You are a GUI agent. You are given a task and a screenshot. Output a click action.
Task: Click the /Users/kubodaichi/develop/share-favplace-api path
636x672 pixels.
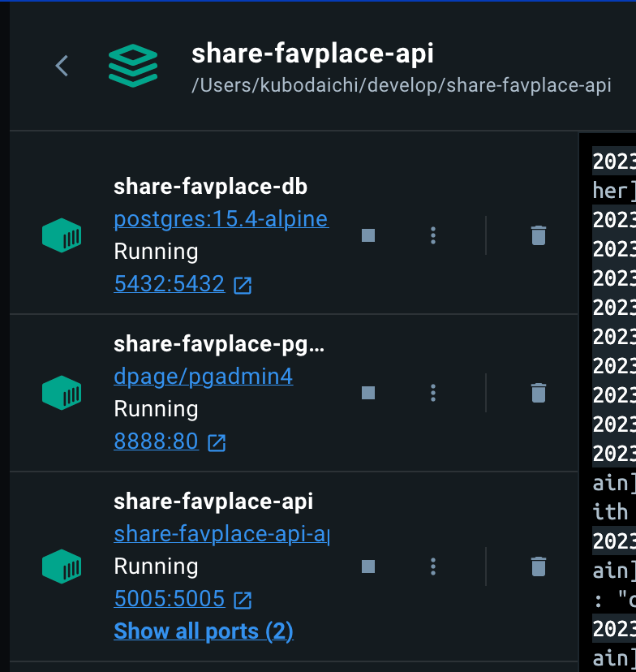tap(402, 85)
